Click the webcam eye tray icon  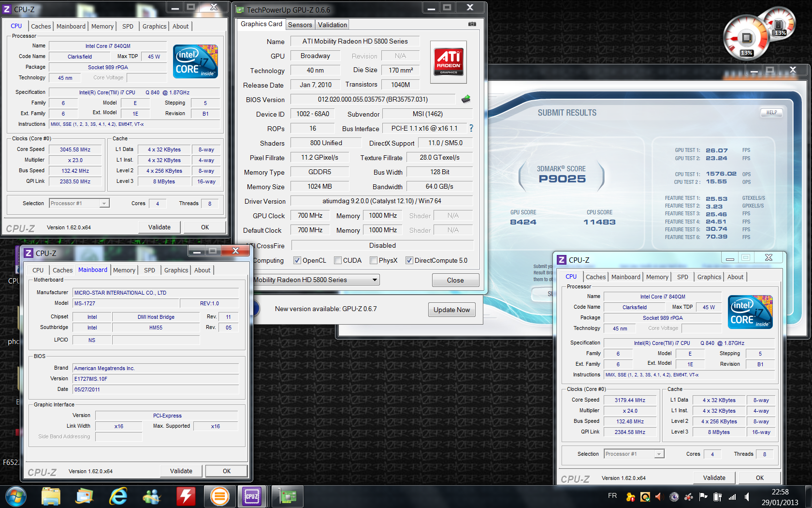pyautogui.click(x=674, y=496)
